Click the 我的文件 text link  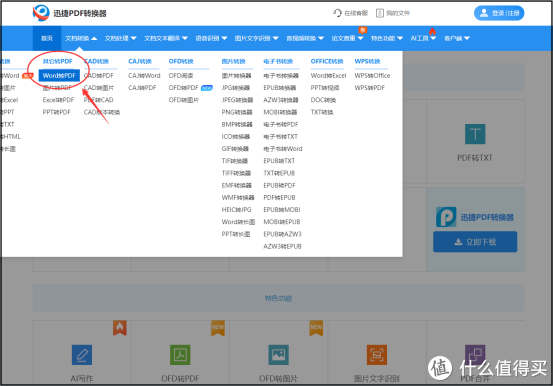398,13
